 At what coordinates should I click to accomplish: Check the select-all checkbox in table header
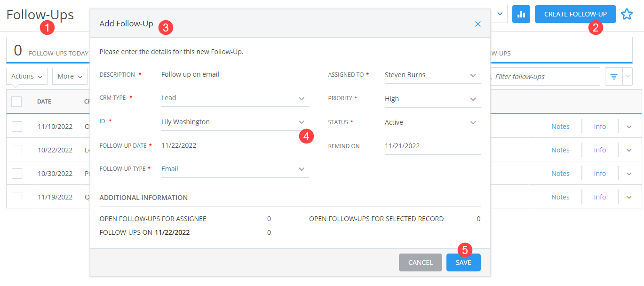click(x=16, y=102)
